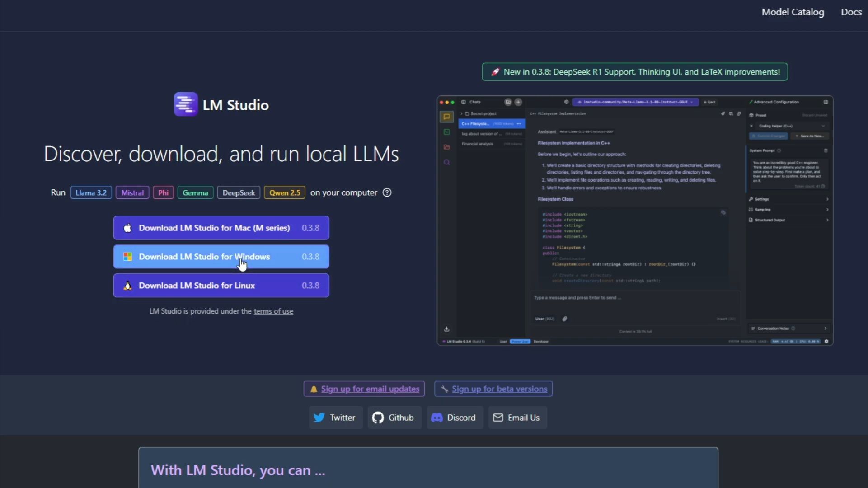Screen dimensions: 868x488
Task: Click the LM Studio logo icon
Action: (x=185, y=104)
